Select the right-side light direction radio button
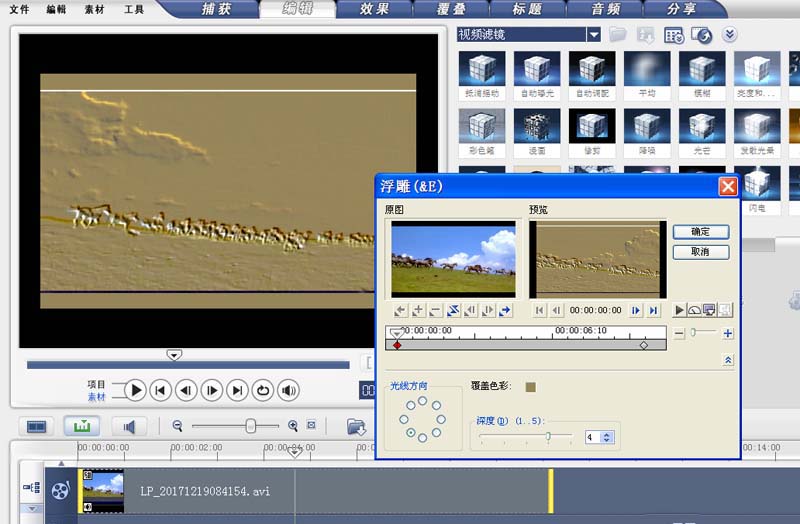The width and height of the screenshot is (800, 524). (441, 418)
